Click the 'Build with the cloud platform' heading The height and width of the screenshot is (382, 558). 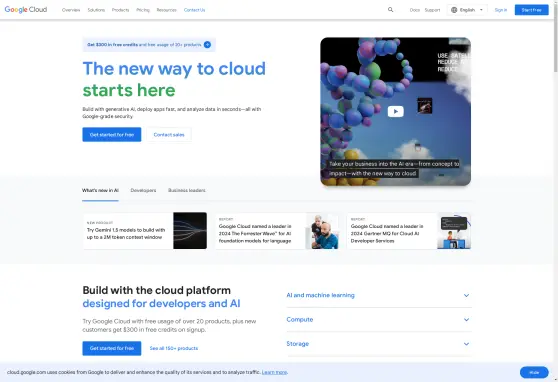(157, 290)
